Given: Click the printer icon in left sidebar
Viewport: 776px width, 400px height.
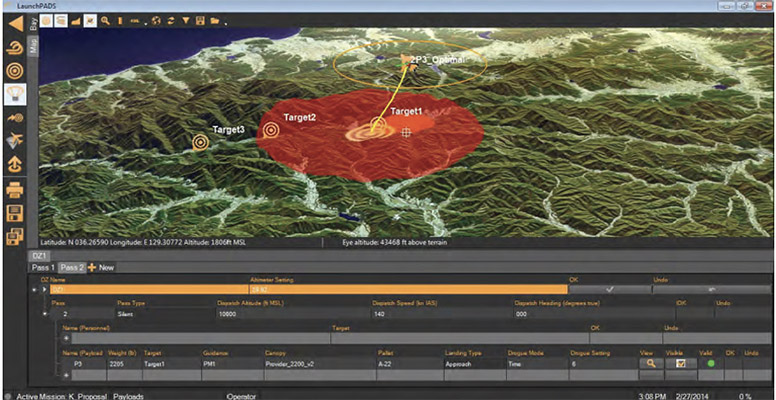Looking at the screenshot, I should click(15, 189).
